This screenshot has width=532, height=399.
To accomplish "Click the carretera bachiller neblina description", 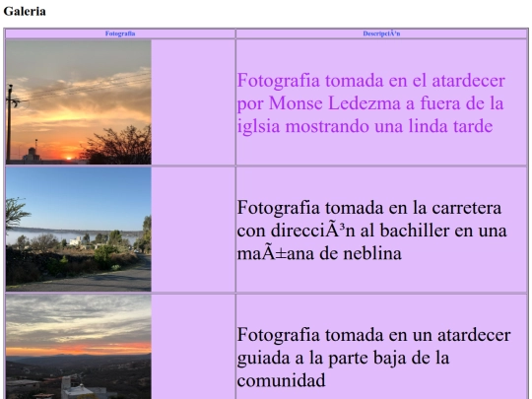I will click(371, 231).
